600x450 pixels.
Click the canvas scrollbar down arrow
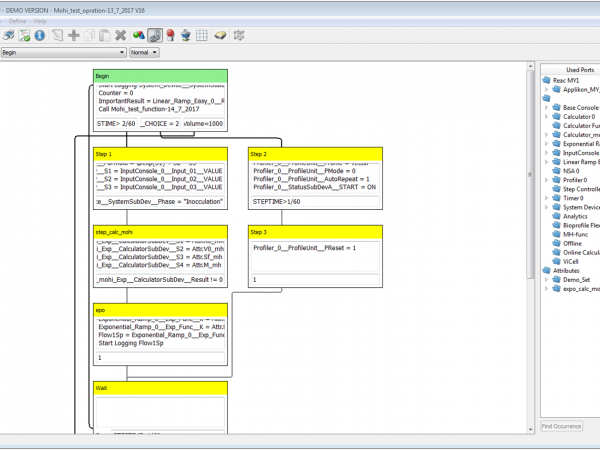530,430
